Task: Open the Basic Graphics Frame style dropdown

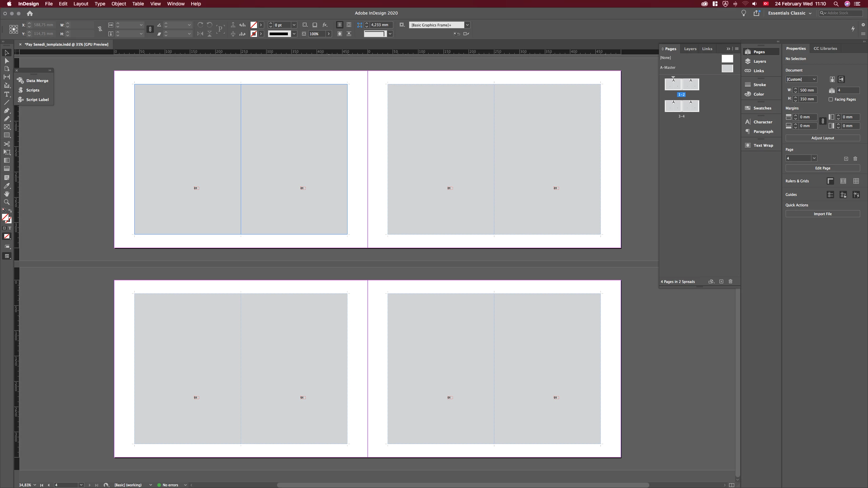Action: [467, 25]
